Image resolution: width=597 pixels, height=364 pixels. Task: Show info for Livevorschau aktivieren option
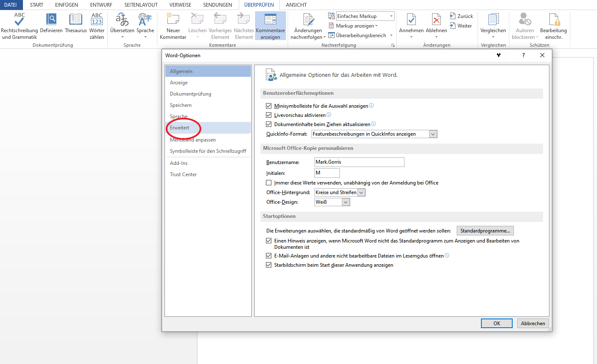[329, 115]
